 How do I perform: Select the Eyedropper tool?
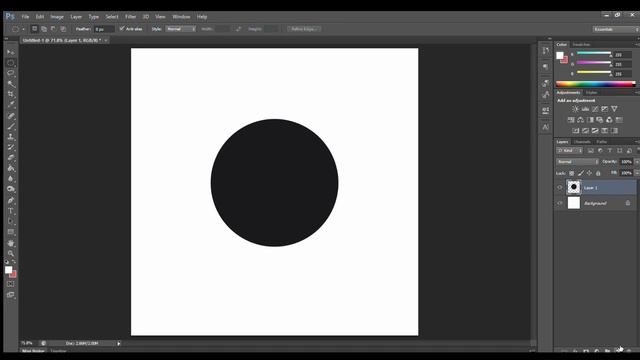11,104
